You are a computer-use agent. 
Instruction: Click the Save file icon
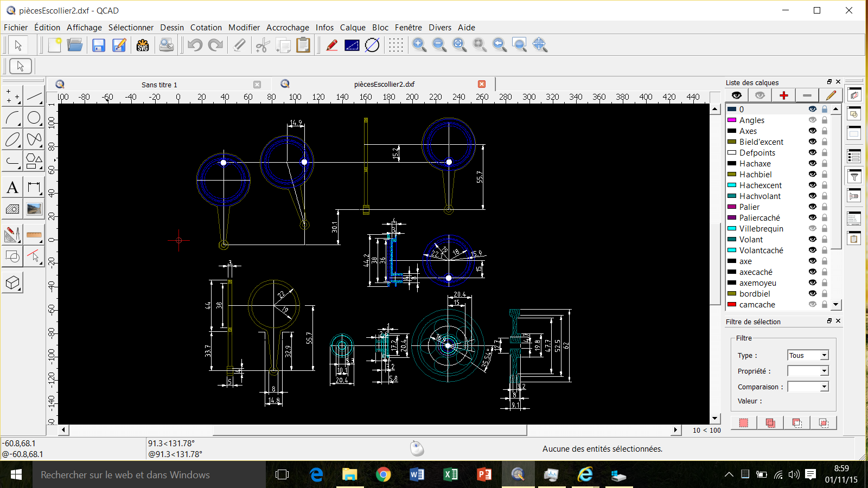(x=98, y=46)
